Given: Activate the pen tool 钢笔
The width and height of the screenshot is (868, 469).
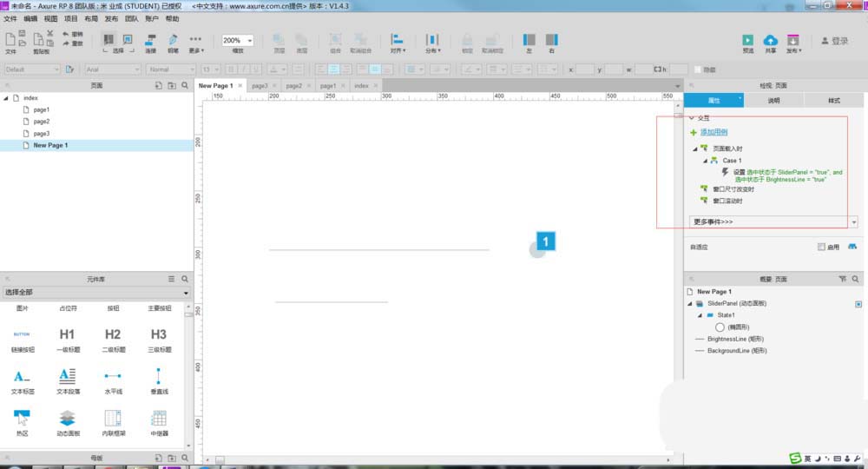Looking at the screenshot, I should [x=173, y=43].
